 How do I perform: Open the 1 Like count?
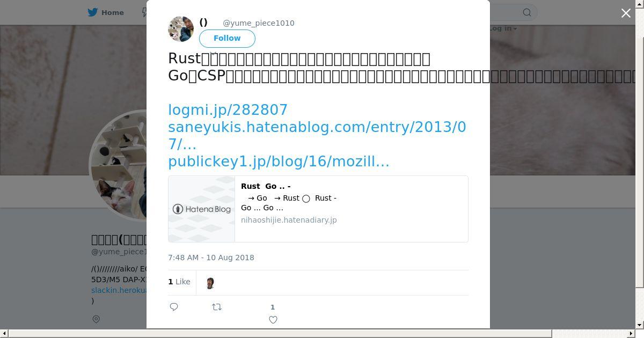pos(179,282)
